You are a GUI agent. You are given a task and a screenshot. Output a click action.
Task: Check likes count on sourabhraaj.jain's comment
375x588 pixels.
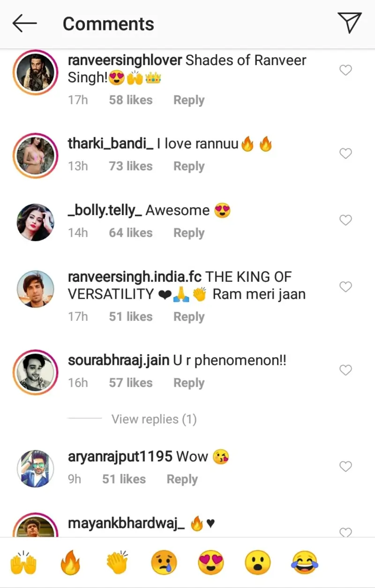pos(130,383)
